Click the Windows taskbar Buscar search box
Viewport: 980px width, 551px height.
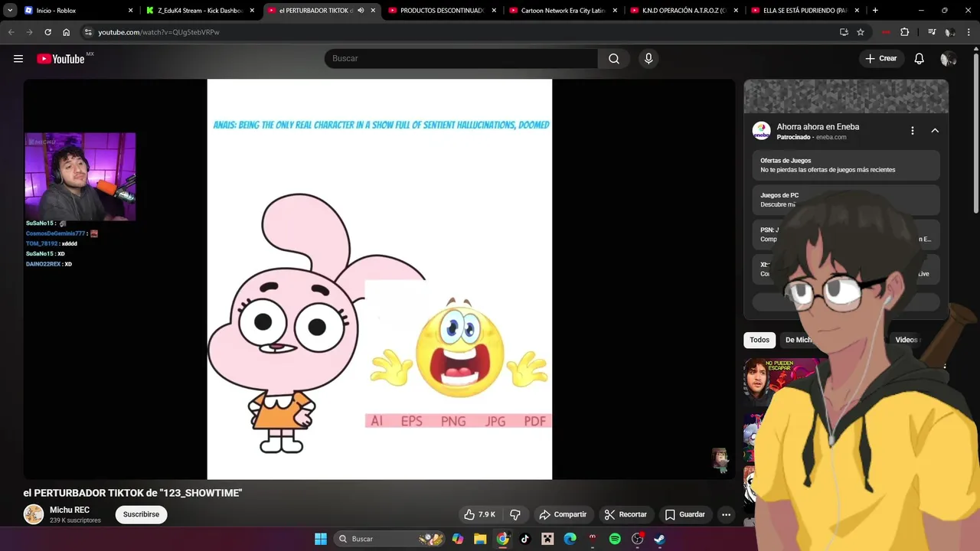[x=389, y=539]
